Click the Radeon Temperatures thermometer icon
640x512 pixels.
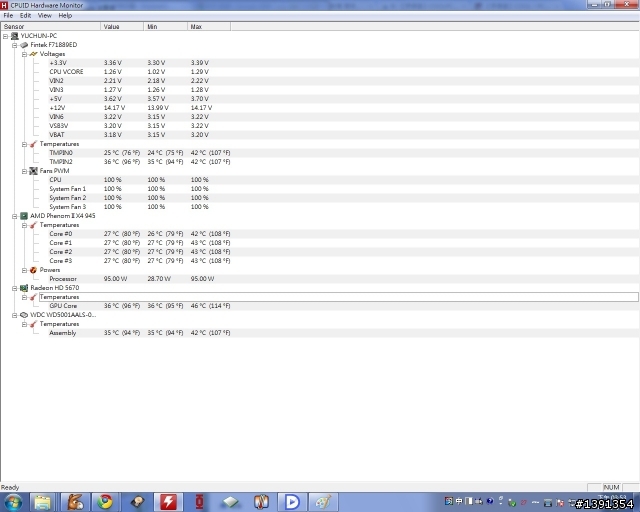33,297
